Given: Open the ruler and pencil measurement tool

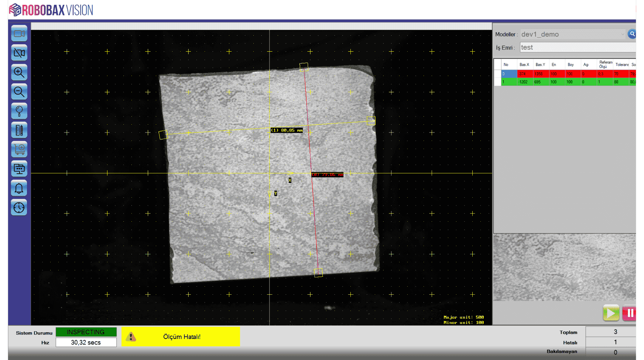Looking at the screenshot, I should coord(19,130).
